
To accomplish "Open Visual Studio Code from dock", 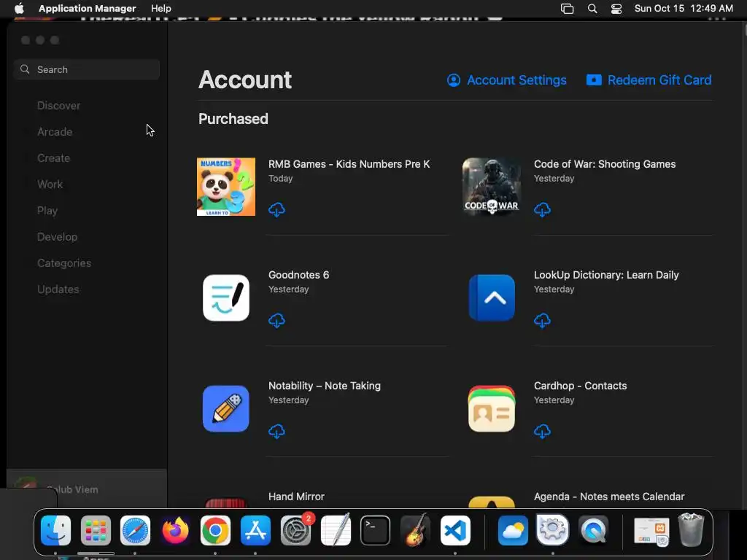I will pos(455,530).
